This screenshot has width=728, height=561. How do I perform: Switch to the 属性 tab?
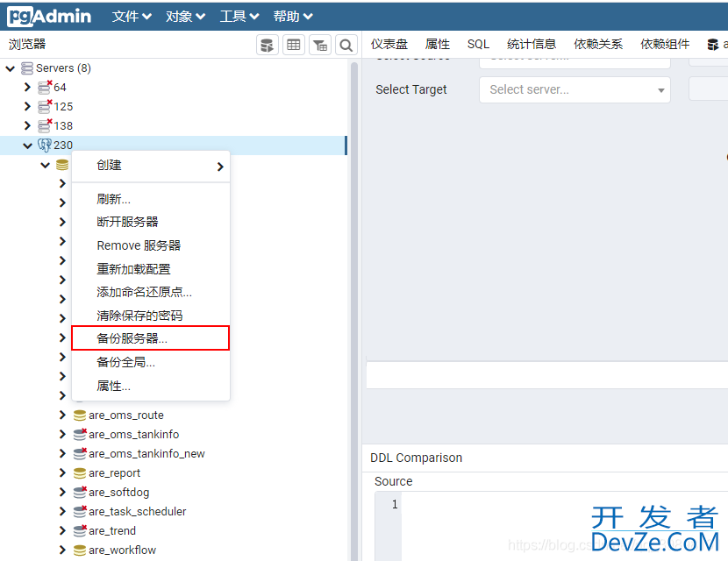[438, 44]
